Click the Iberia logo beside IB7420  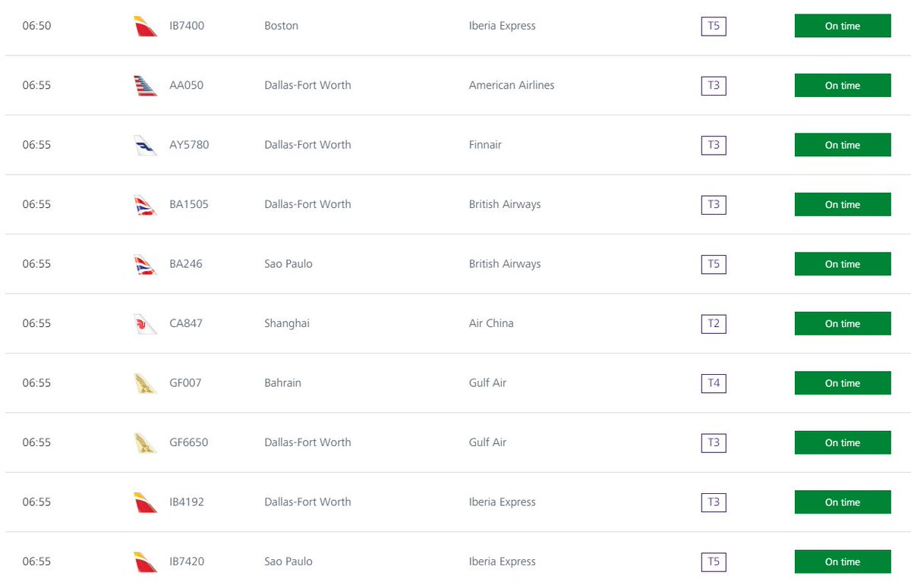pyautogui.click(x=144, y=561)
